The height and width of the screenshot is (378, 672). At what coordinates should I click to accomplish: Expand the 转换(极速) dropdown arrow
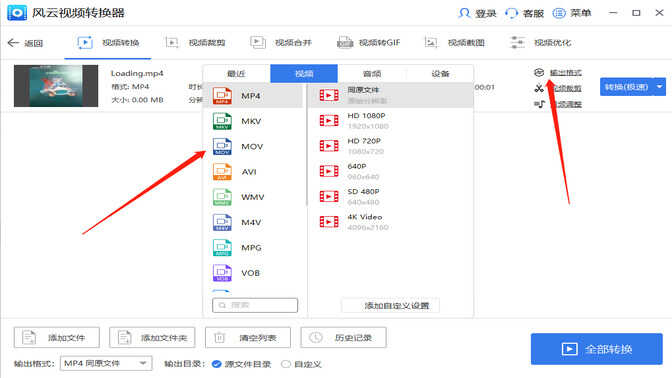point(660,87)
